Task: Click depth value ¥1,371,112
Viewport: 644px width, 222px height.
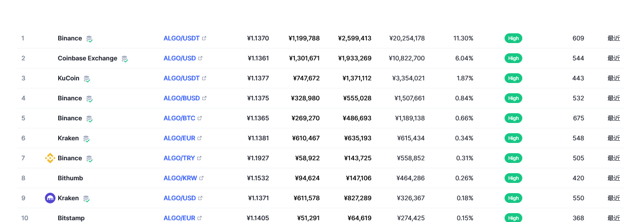Action: point(357,78)
